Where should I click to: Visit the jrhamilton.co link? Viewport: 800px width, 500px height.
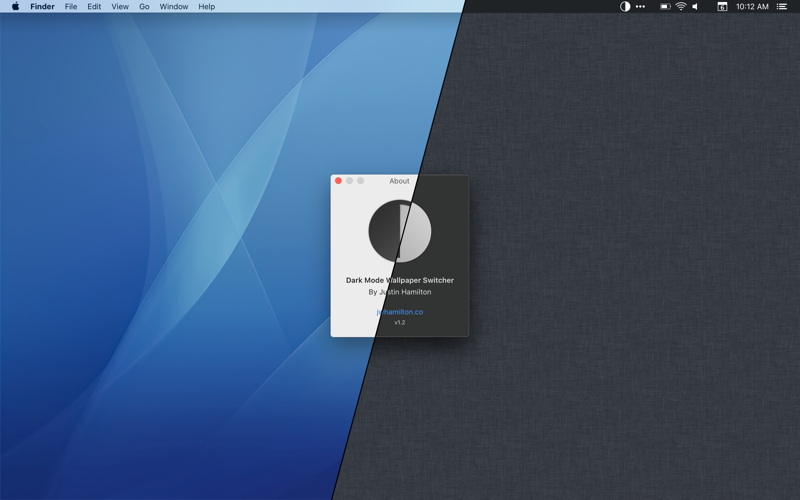[399, 312]
